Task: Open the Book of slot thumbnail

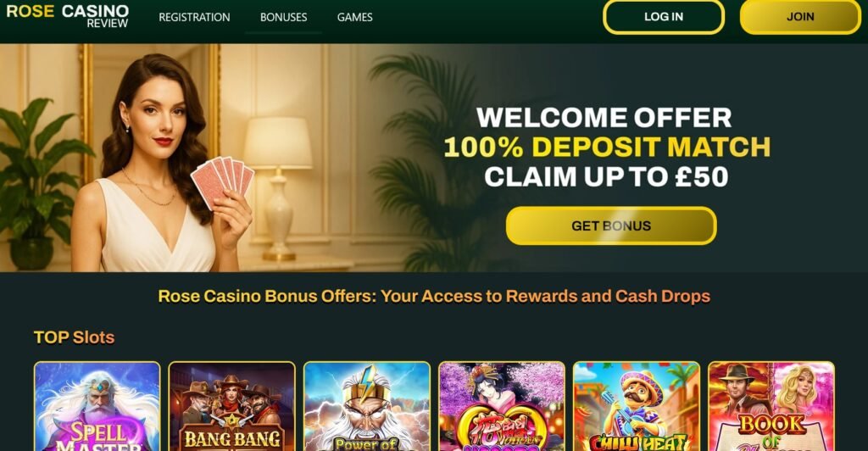Action: coord(771,406)
